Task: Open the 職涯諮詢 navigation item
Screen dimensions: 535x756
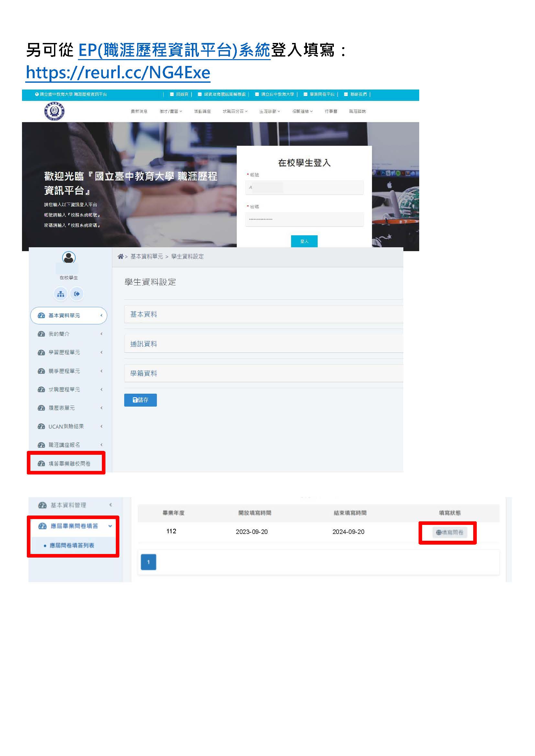Action: click(357, 111)
